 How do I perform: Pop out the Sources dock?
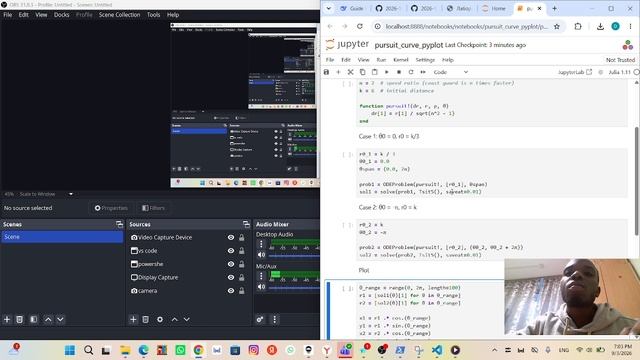pyautogui.click(x=246, y=224)
